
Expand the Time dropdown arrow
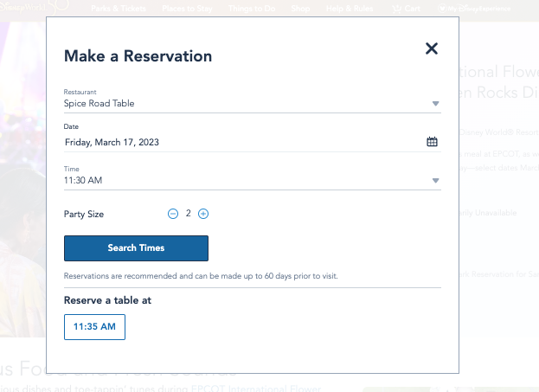[436, 181]
